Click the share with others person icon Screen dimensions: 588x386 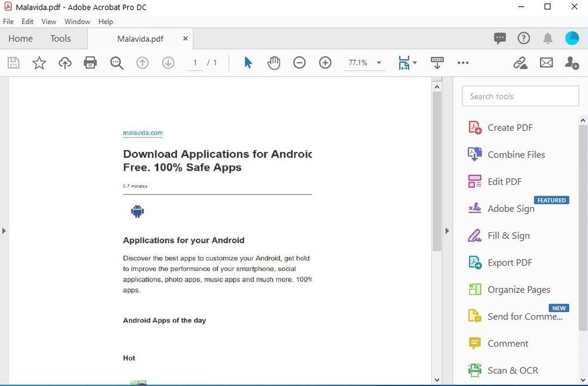coord(572,63)
